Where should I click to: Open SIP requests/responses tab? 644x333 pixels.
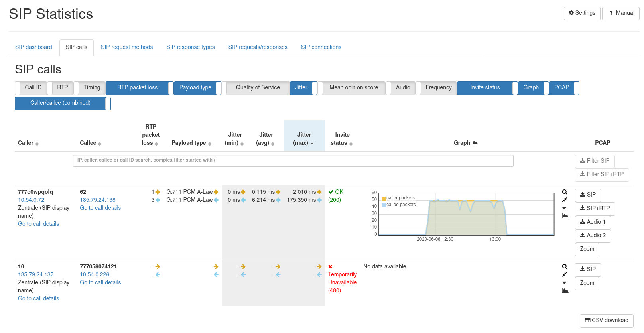coord(258,47)
